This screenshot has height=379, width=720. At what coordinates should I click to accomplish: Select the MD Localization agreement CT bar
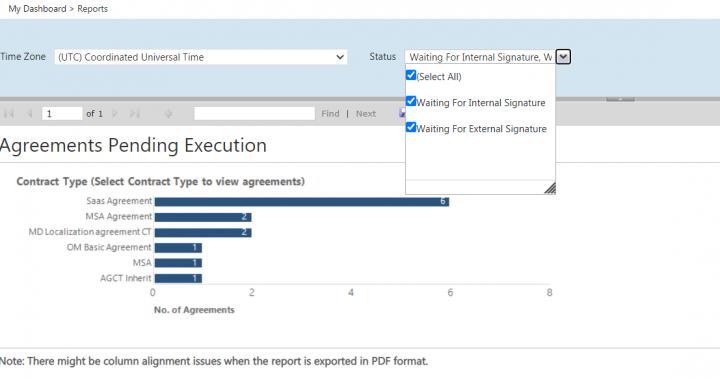(203, 232)
